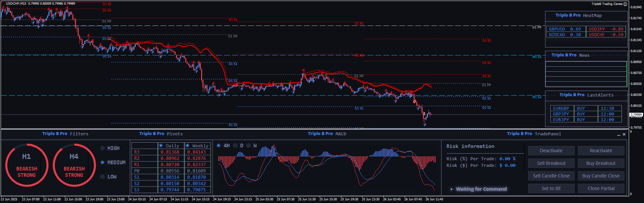Select the HIGH filter radio button
This screenshot has width=644, height=203.
(x=103, y=148)
